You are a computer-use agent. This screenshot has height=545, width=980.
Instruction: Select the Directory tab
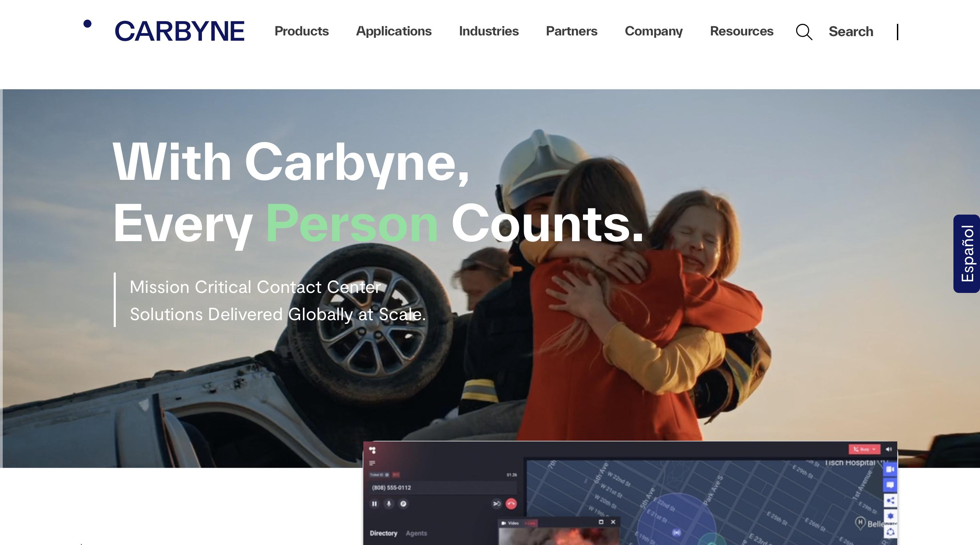coord(383,533)
